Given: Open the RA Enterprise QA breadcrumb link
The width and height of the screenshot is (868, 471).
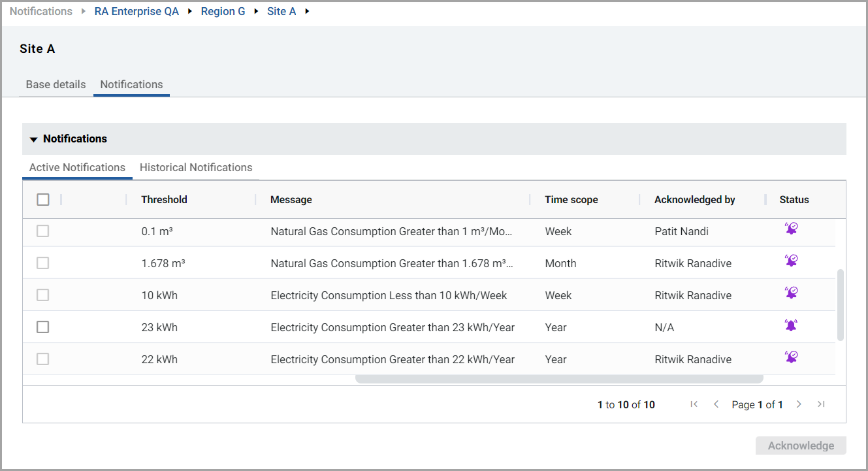Looking at the screenshot, I should click(137, 11).
